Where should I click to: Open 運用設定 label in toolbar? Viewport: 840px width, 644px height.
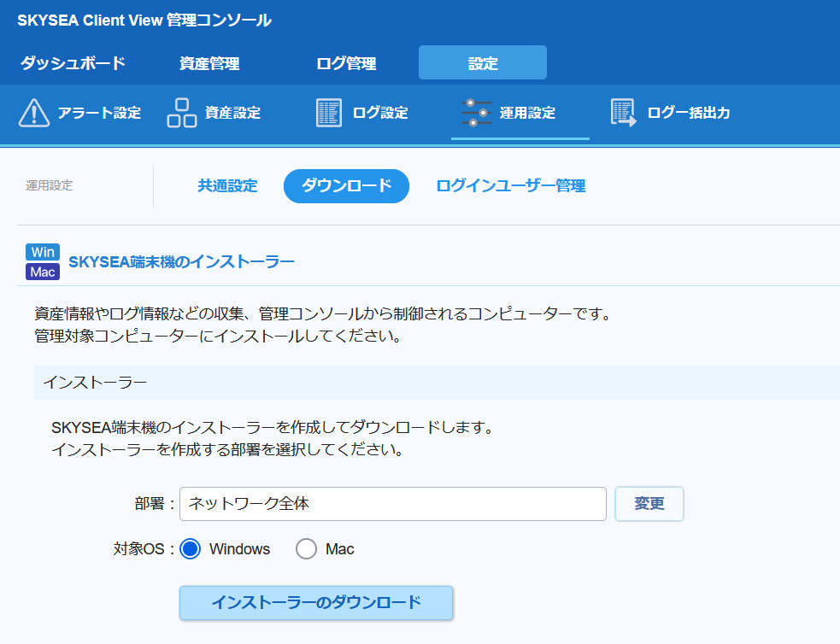(528, 113)
